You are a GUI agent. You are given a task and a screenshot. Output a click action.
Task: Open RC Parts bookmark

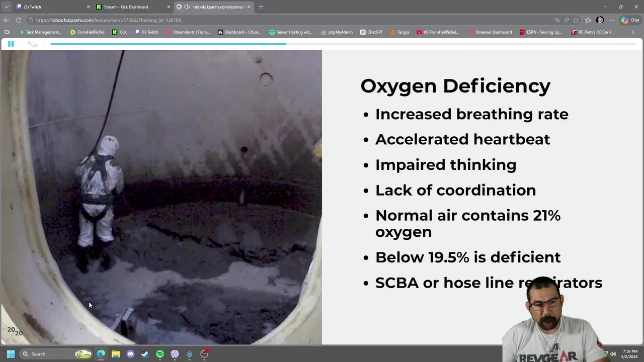(593, 32)
